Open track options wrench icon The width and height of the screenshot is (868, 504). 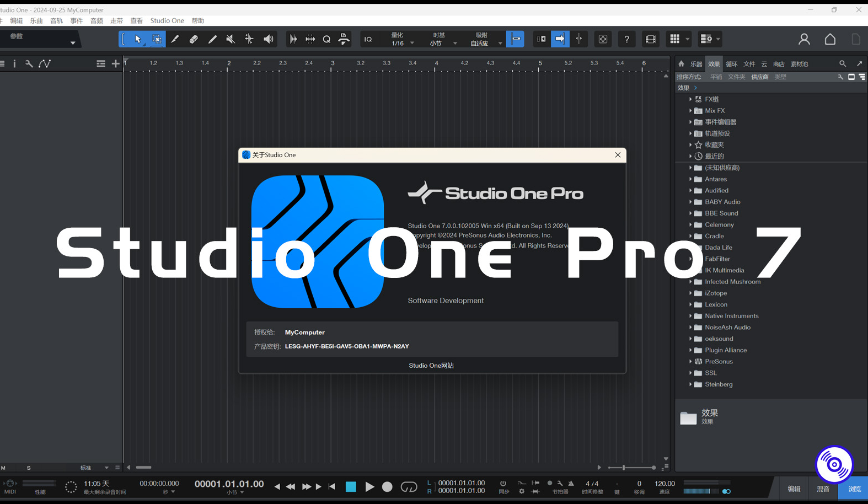point(29,64)
